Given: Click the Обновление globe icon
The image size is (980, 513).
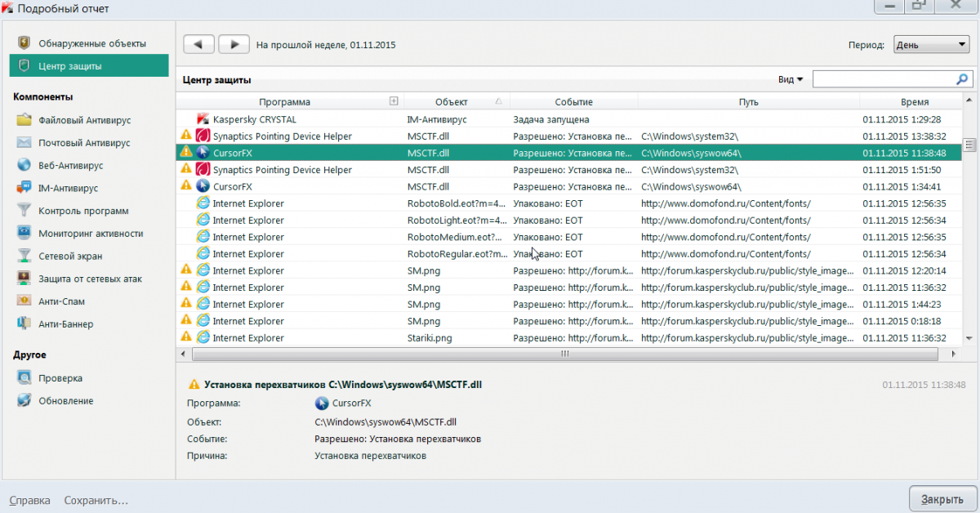Looking at the screenshot, I should point(24,401).
